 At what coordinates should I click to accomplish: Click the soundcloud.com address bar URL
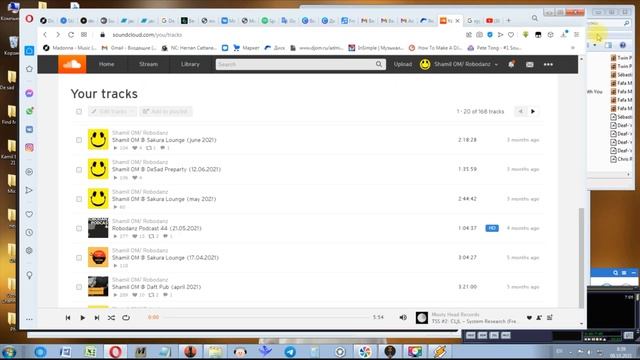point(147,35)
